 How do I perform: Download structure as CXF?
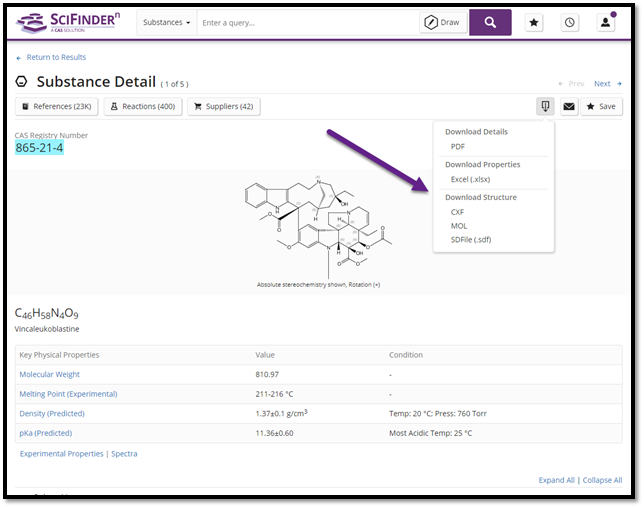click(457, 212)
